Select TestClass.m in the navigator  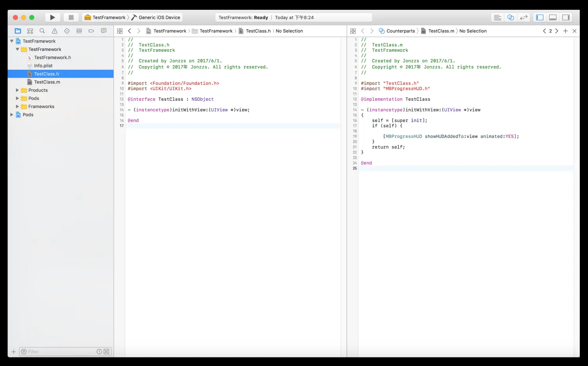pos(47,82)
